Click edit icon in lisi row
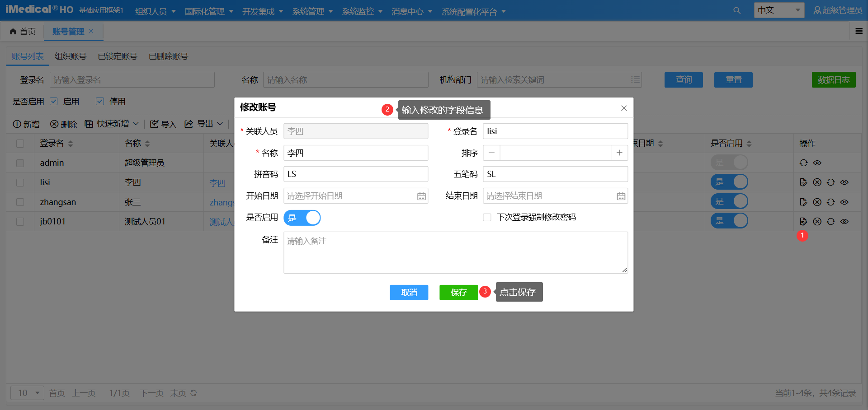 (x=803, y=182)
